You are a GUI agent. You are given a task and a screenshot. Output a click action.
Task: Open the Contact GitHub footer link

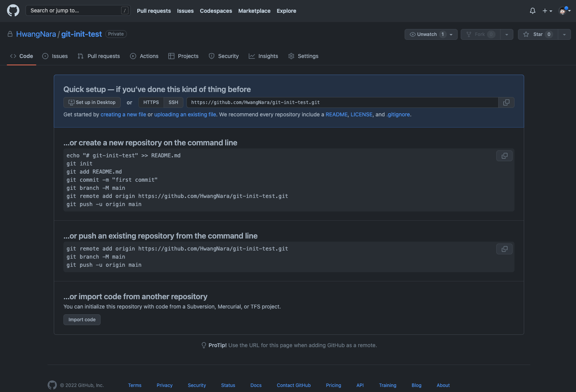coord(294,385)
